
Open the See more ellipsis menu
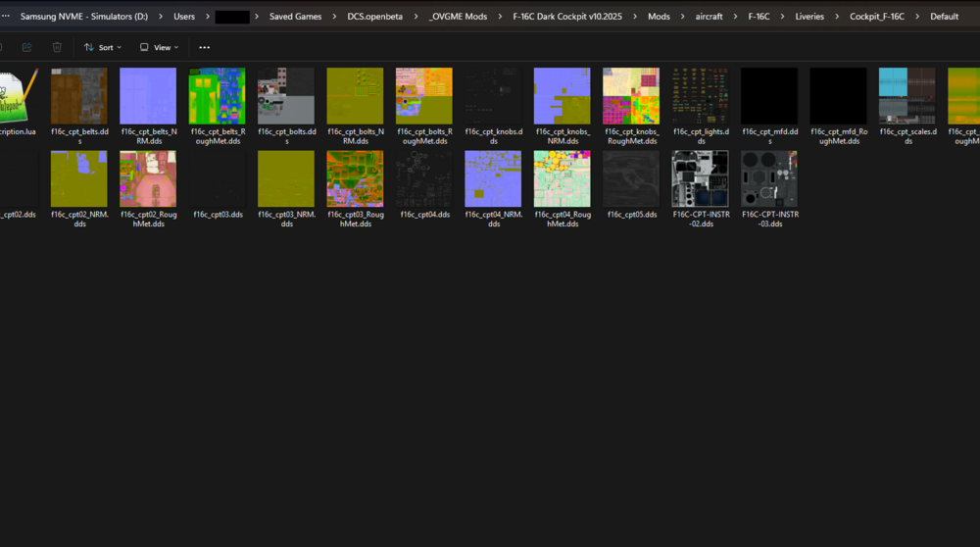coord(205,47)
